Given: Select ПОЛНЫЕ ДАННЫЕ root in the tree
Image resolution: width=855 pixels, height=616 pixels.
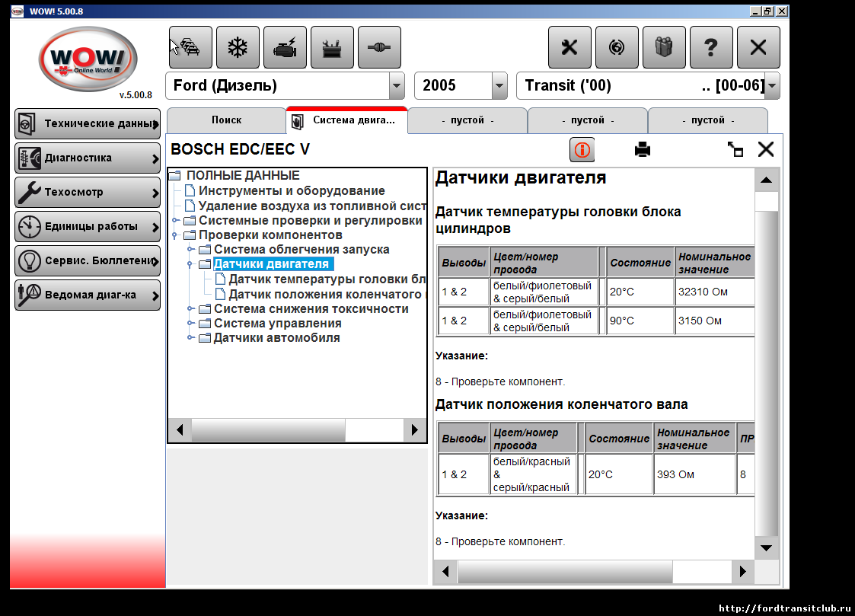Looking at the screenshot, I should point(243,176).
